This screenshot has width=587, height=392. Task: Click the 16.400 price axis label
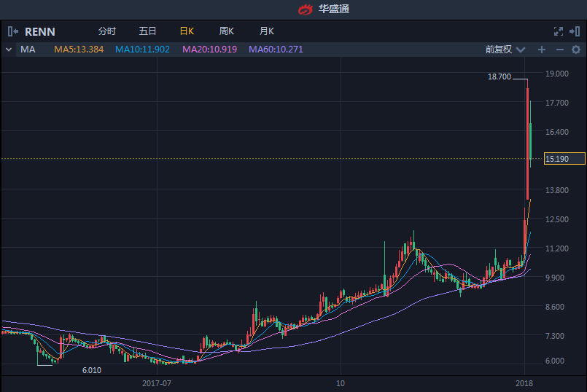(556, 132)
